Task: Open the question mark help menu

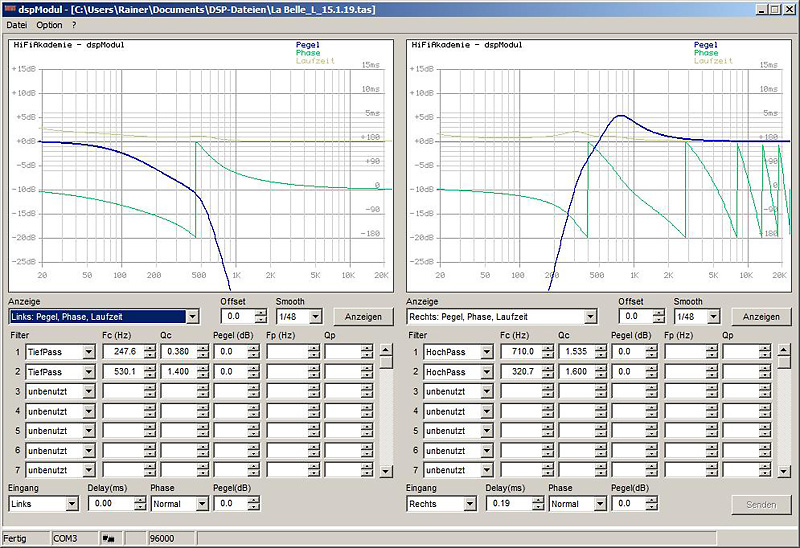Action: click(x=73, y=25)
